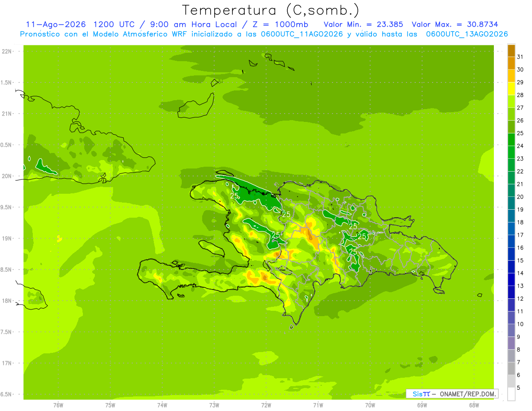This screenshot has height=411, width=532.
Task: Click the "74W" longitude label
Action: tap(162, 405)
